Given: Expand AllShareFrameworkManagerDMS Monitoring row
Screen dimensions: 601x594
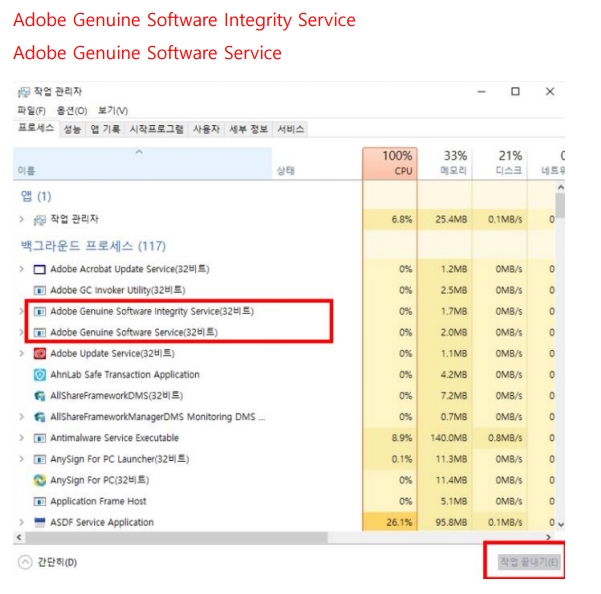Looking at the screenshot, I should pyautogui.click(x=22, y=417).
